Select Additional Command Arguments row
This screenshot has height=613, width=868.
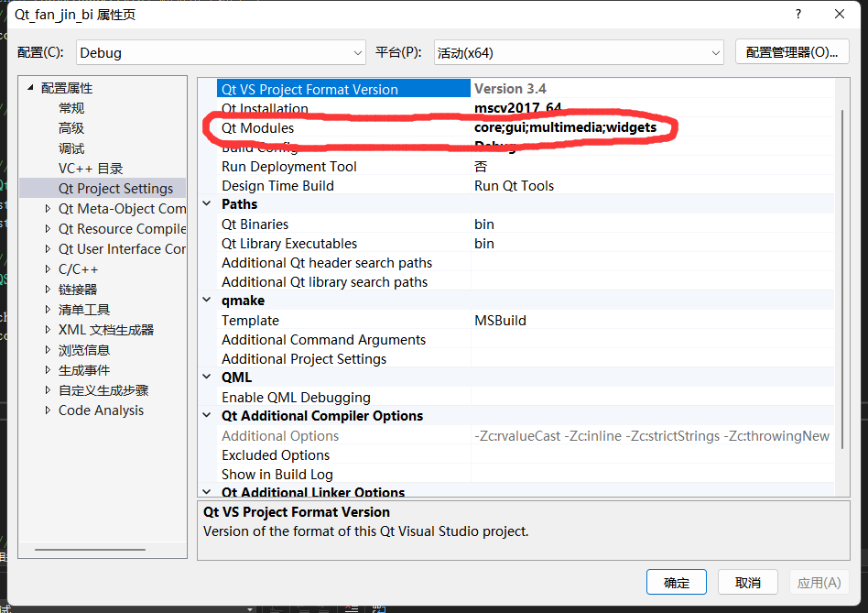[526, 339]
